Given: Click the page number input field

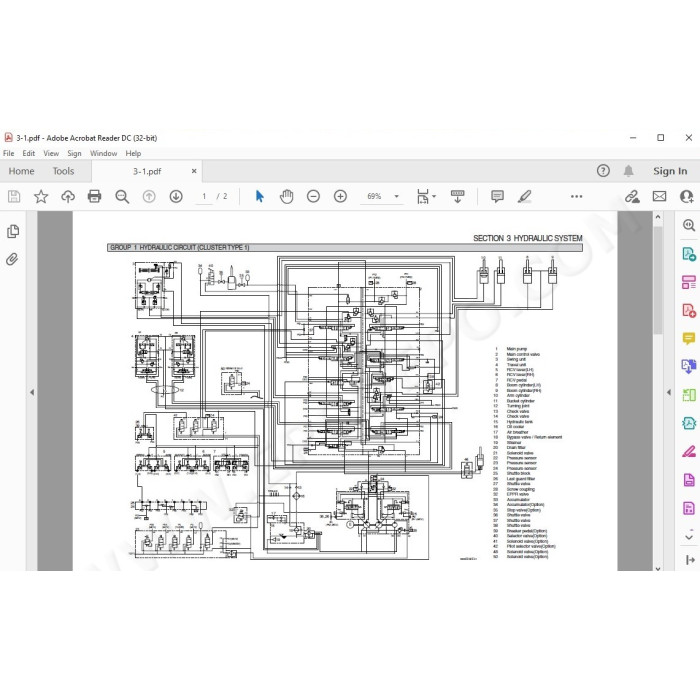Looking at the screenshot, I should click(x=204, y=196).
